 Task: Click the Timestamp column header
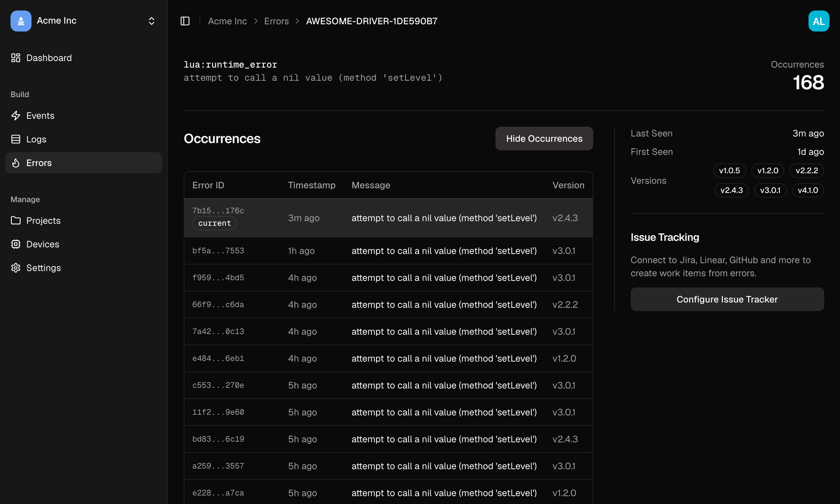(311, 185)
